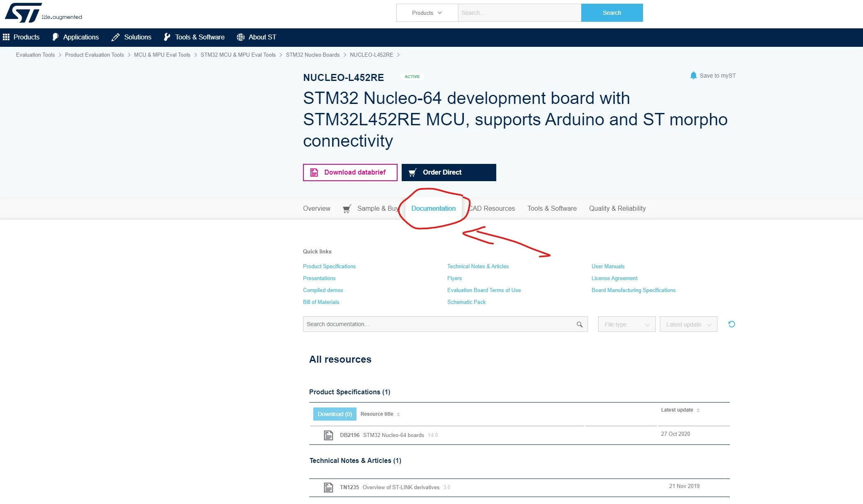Select the Documentation tab
Screen dimensions: 863x504
433,209
